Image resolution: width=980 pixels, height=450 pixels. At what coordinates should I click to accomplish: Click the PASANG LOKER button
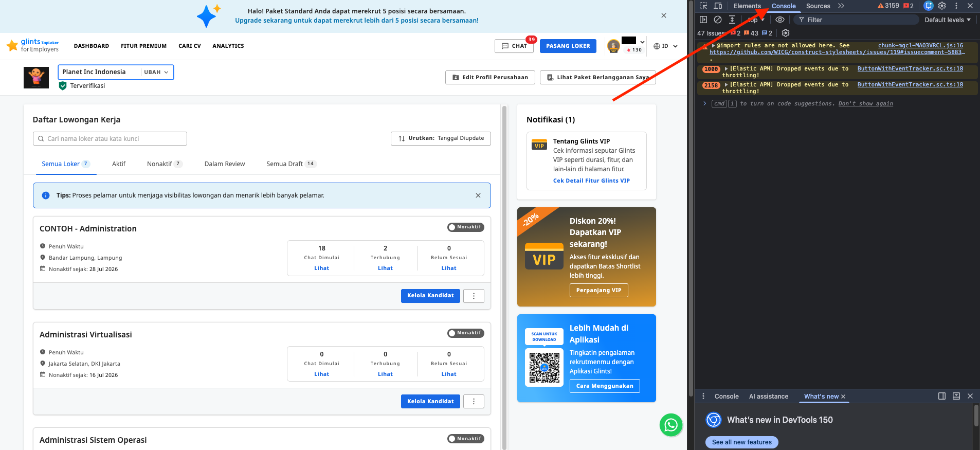click(x=568, y=46)
